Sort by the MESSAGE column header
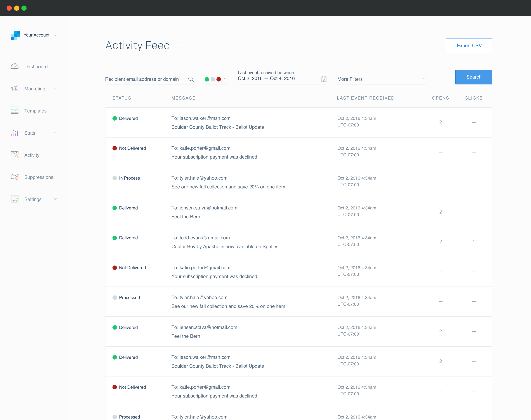This screenshot has width=531, height=420. [x=183, y=98]
